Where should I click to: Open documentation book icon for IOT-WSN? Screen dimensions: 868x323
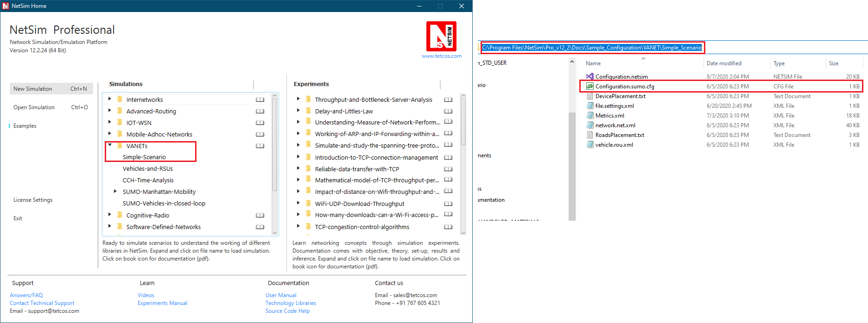260,123
